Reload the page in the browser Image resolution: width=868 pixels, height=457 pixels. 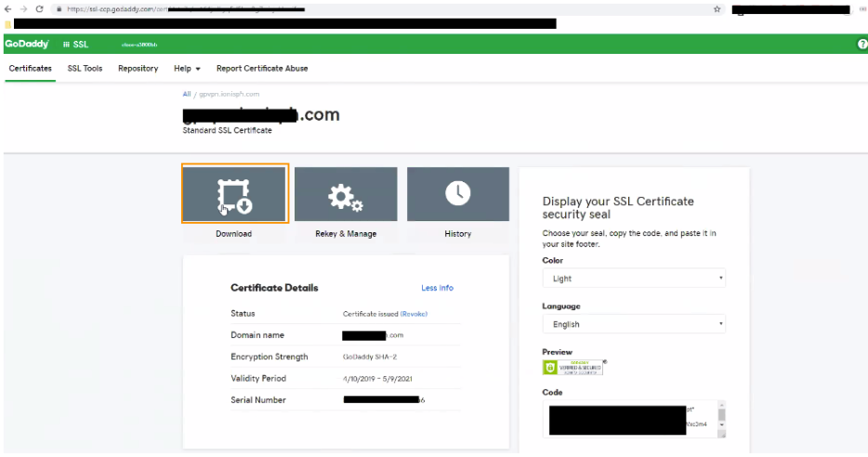pos(39,8)
